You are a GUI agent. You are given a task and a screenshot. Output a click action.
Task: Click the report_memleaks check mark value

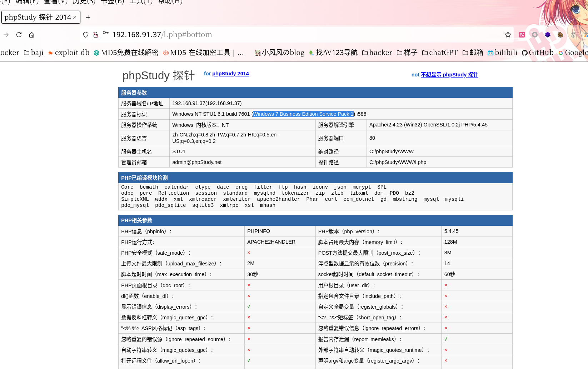(446, 339)
